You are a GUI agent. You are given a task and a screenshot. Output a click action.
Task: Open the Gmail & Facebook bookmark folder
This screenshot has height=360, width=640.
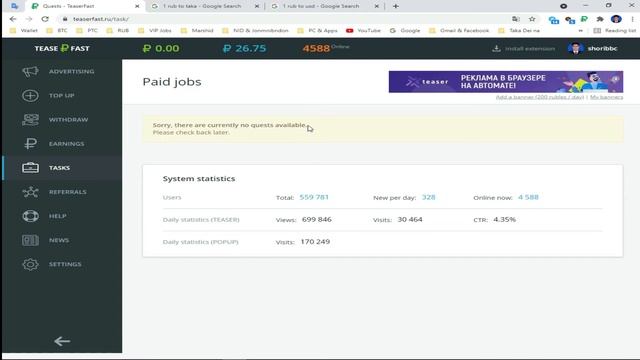pyautogui.click(x=459, y=31)
